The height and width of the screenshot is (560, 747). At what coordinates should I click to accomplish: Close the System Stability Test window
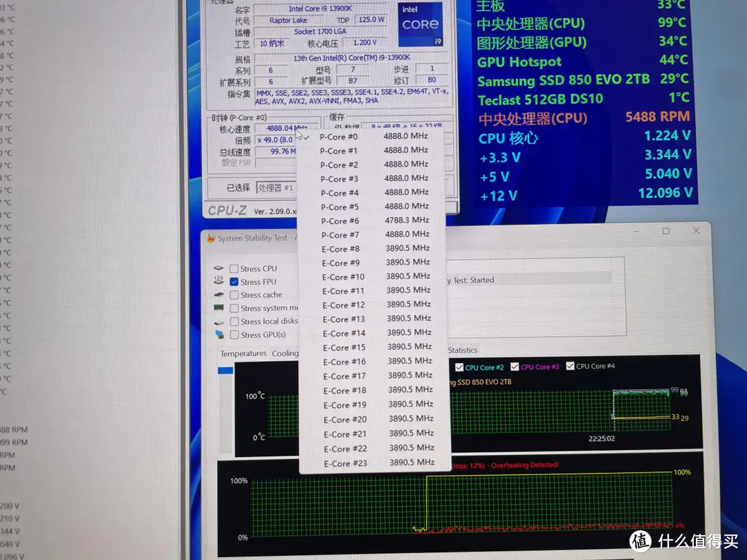point(696,230)
